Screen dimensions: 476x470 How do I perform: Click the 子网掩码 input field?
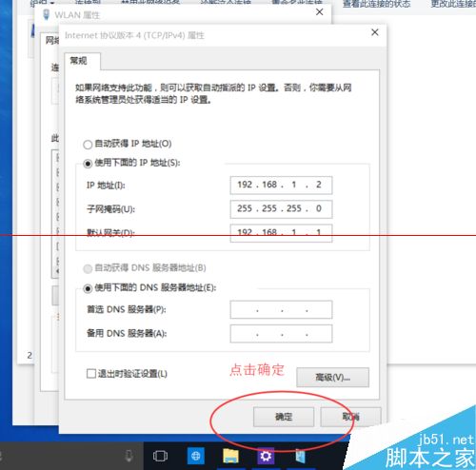281,209
